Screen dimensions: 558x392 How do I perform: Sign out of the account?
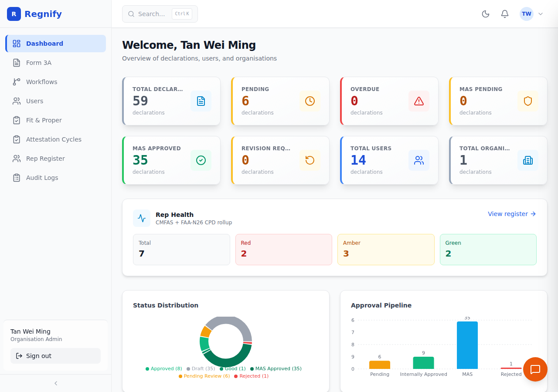[x=55, y=356]
